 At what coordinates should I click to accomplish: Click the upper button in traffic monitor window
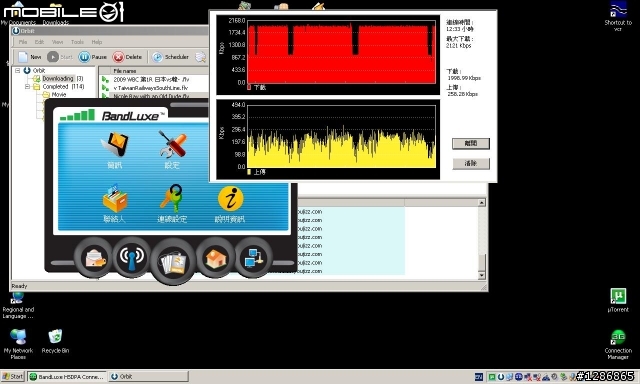coord(471,143)
